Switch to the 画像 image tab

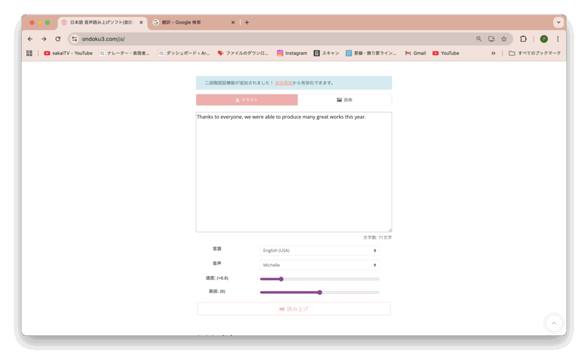345,100
